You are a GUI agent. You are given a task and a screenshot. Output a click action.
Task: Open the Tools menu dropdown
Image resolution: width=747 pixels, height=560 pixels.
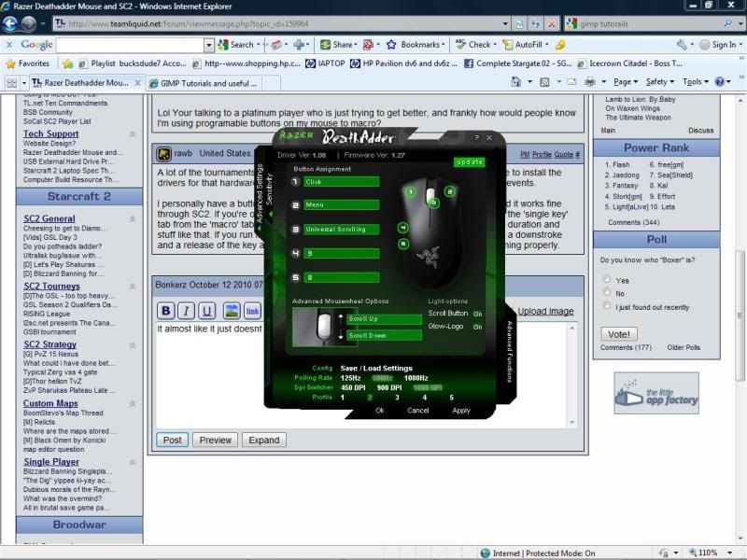click(696, 82)
